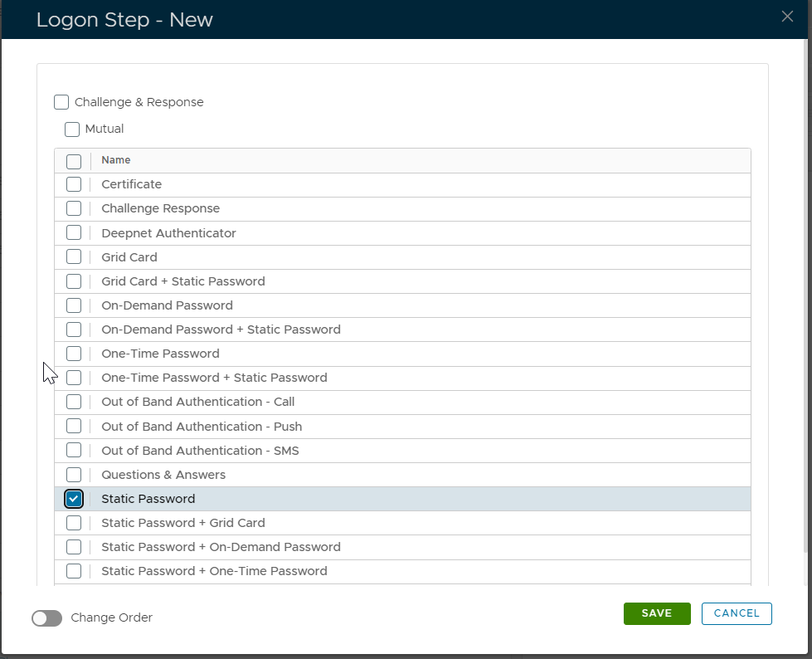Select the Challenge Response checkbox
Viewport: 812px width, 659px height.
(x=74, y=208)
